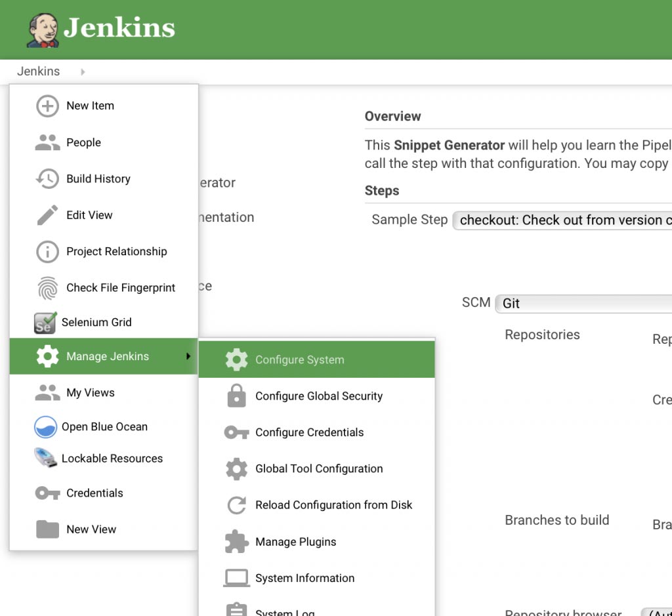The width and height of the screenshot is (672, 616).
Task: Click the Open Blue Ocean wave icon
Action: click(x=45, y=426)
